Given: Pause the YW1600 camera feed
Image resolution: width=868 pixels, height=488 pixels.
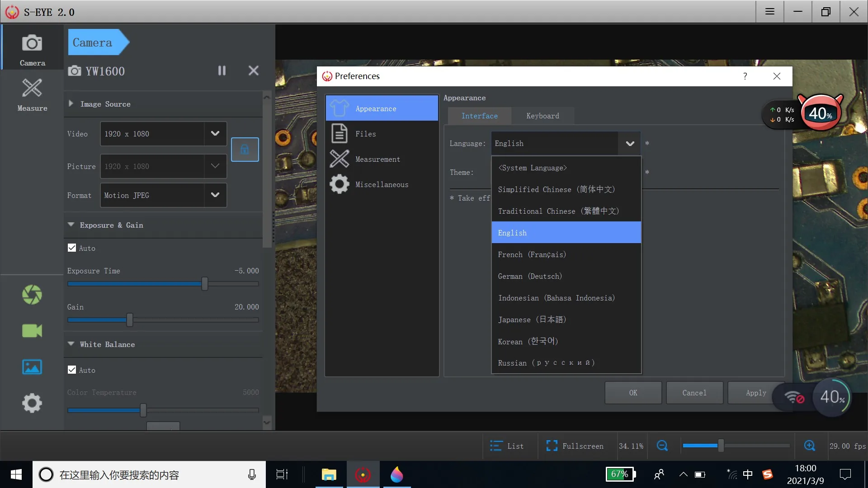Looking at the screenshot, I should [222, 70].
